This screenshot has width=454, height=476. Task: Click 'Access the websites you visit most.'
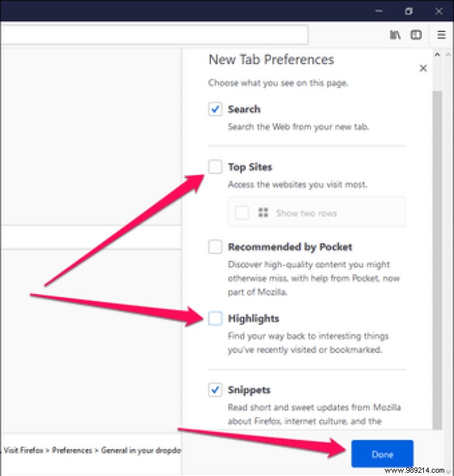pyautogui.click(x=297, y=184)
